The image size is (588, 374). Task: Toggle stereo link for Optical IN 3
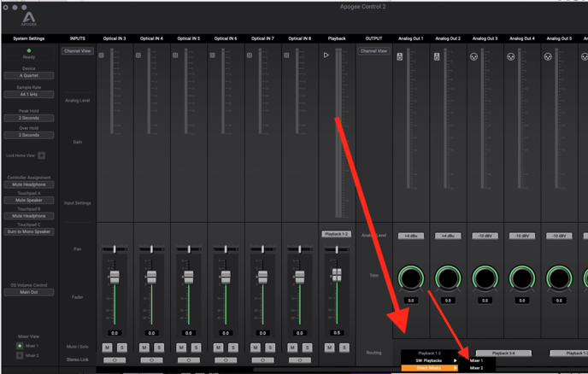[x=115, y=360]
